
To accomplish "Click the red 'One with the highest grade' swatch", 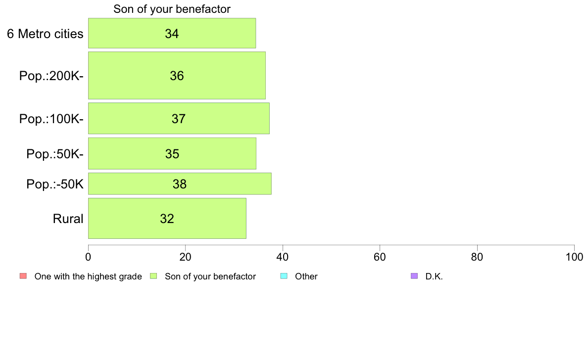I will pyautogui.click(x=23, y=276).
